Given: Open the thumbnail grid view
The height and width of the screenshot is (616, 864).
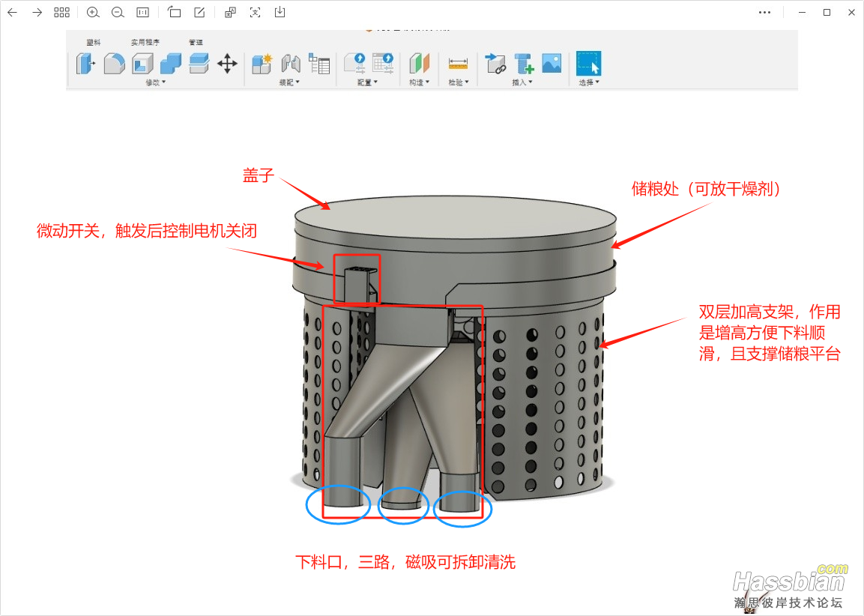Looking at the screenshot, I should 61,12.
